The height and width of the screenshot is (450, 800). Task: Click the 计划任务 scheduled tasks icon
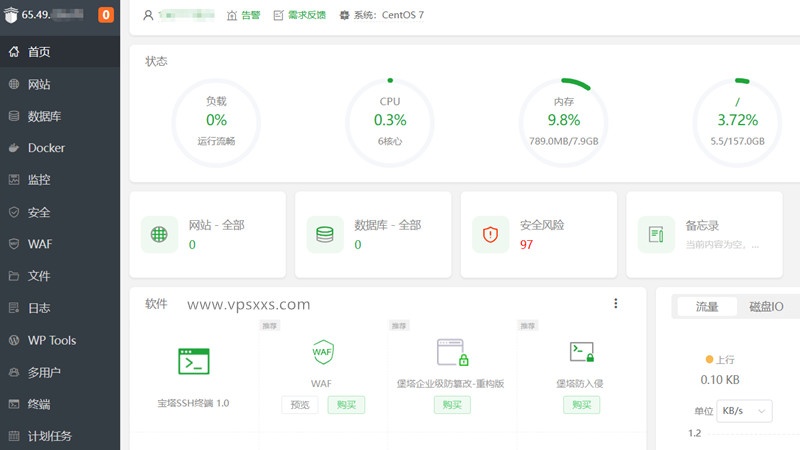tap(14, 436)
